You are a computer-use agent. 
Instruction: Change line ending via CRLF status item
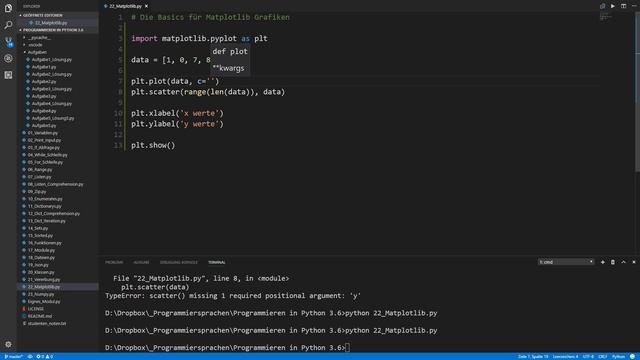click(603, 357)
